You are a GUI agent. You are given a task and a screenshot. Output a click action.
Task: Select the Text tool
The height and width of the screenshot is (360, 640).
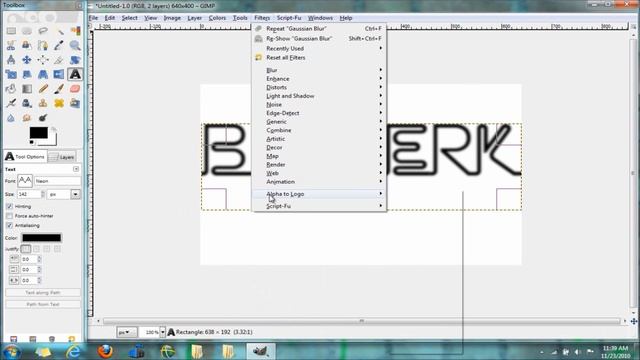75,74
